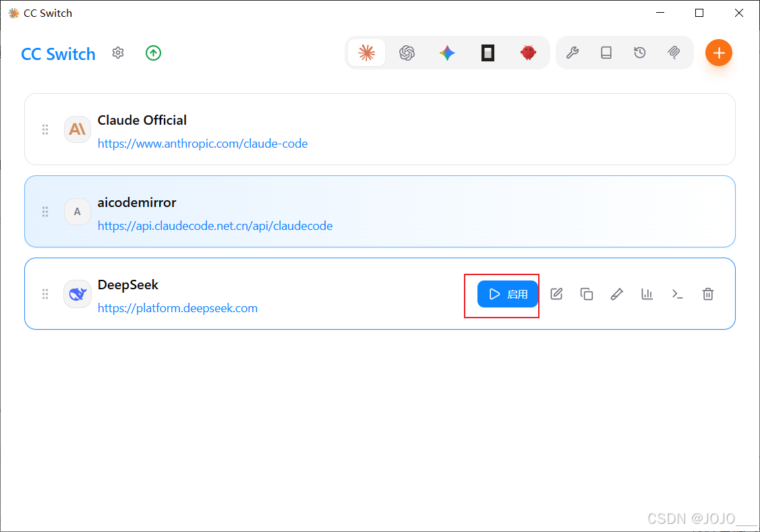Switch to the Gemini sparkle tab
This screenshot has height=532, width=760.
(x=447, y=53)
